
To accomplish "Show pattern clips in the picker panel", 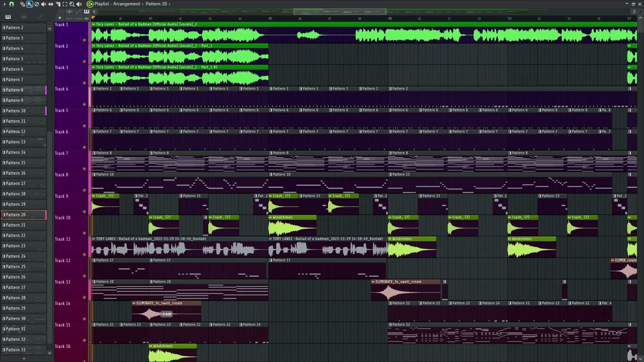I will tap(8, 17).
